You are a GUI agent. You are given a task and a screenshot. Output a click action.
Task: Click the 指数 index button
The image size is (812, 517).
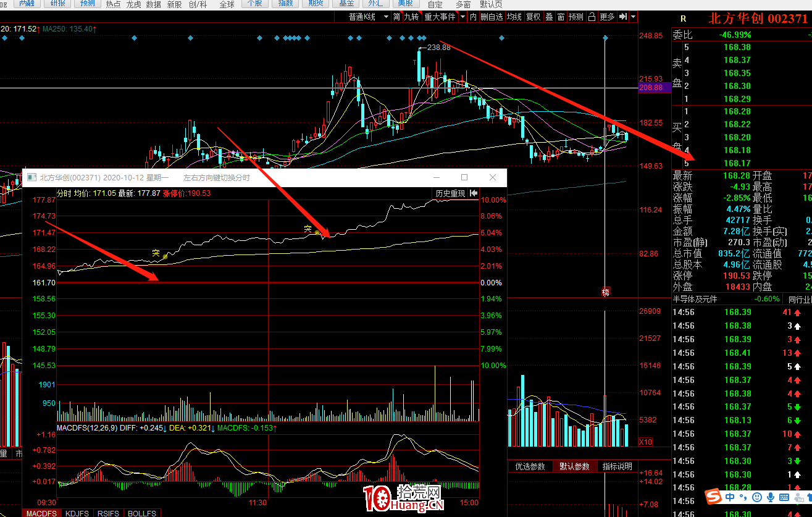(x=286, y=4)
